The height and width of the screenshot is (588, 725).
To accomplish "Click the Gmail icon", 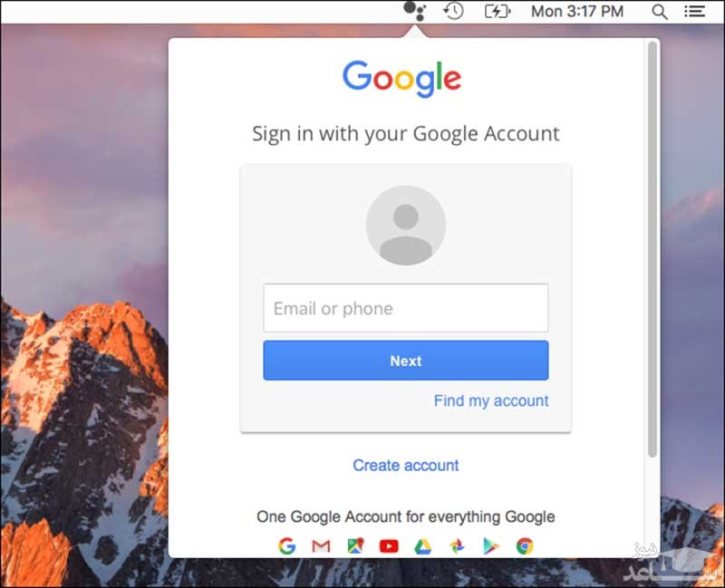I will coord(321,546).
